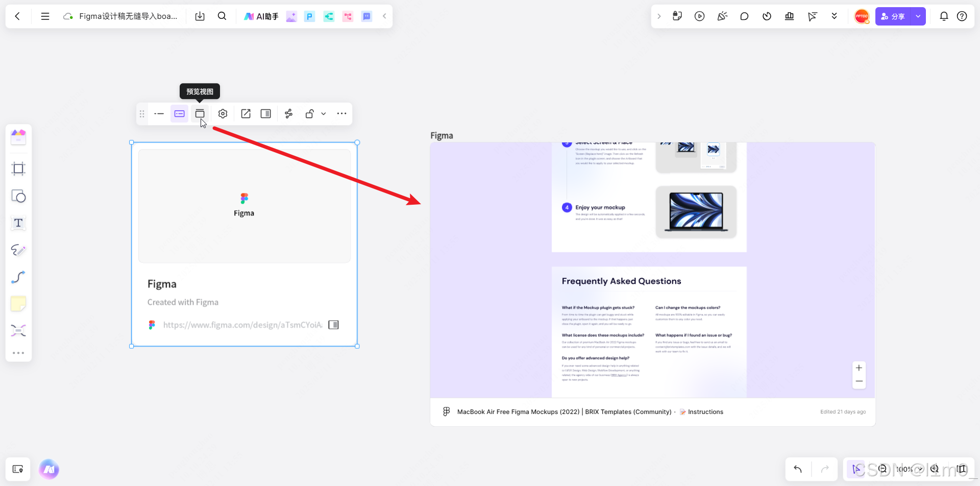Click the pink flowchart icon
Screen dimensions: 980x486
[348, 16]
